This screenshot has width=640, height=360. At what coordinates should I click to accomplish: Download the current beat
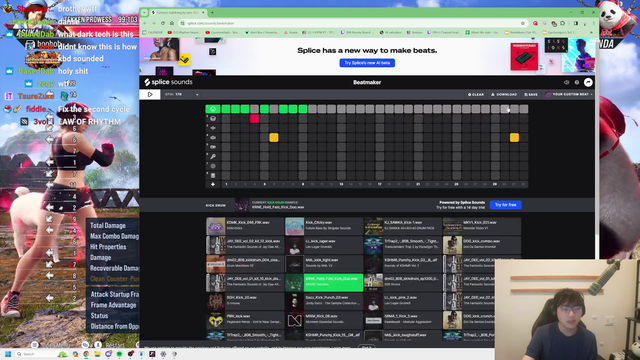pos(504,94)
